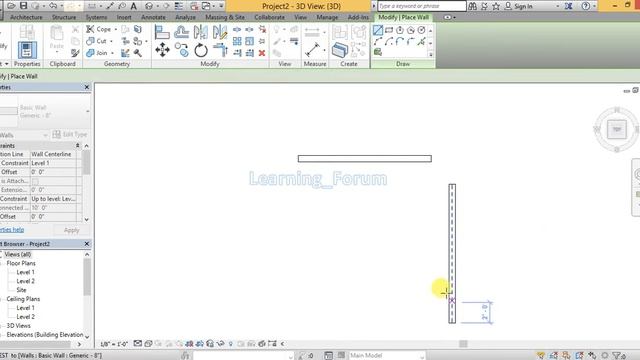Open the Collaborate ribbon tab
The width and height of the screenshot is (640, 360).
[x=269, y=18]
